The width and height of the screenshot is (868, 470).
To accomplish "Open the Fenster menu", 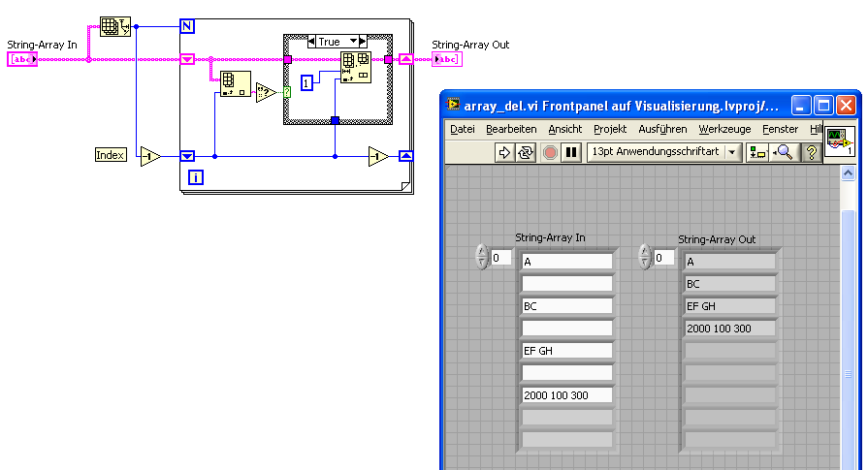I will (x=780, y=130).
